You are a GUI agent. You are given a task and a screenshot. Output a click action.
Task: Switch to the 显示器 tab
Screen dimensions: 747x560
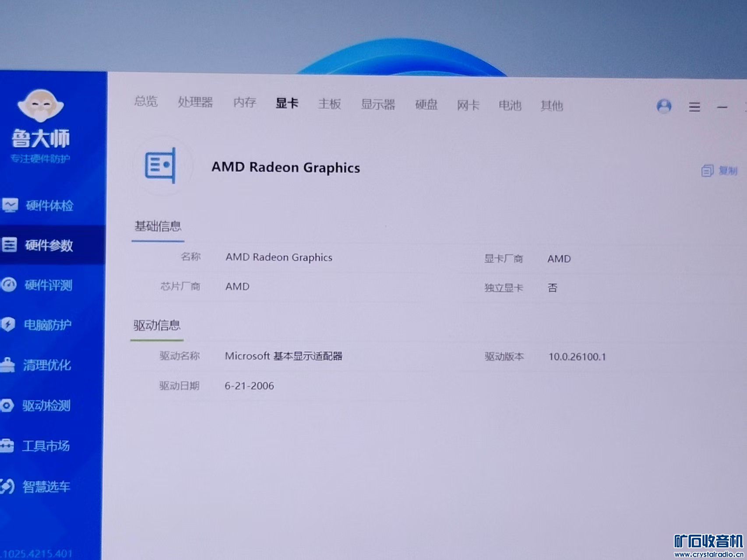(378, 104)
